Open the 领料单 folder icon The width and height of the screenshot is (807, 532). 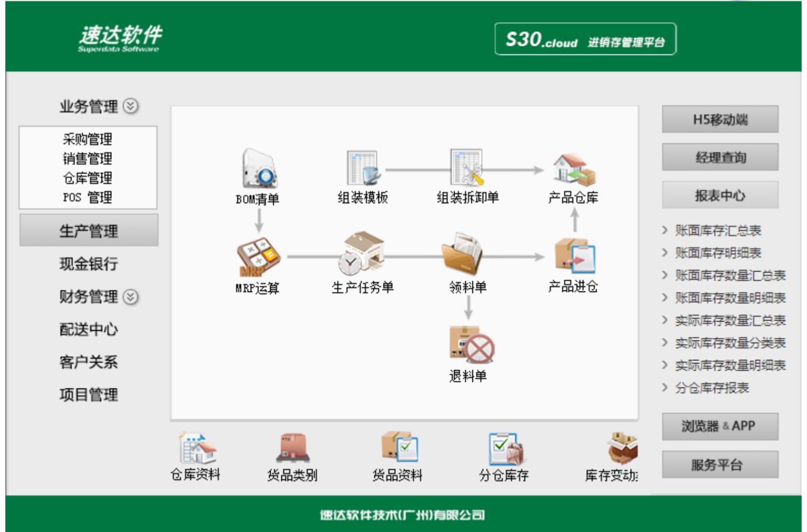(x=462, y=254)
